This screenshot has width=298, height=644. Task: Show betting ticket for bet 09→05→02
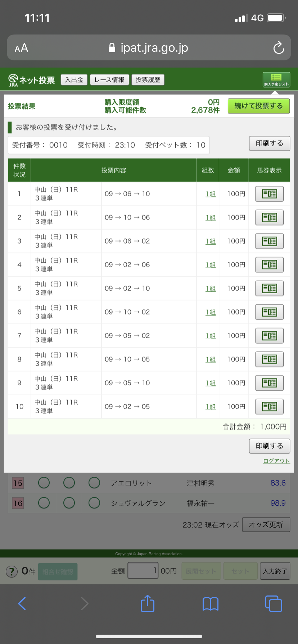[x=269, y=336]
